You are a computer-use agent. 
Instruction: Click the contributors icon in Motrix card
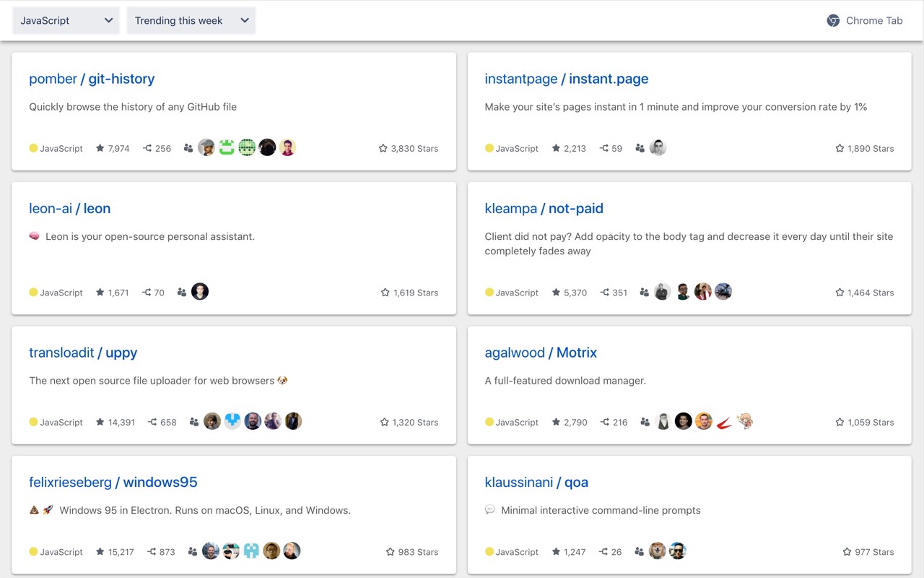click(x=645, y=422)
